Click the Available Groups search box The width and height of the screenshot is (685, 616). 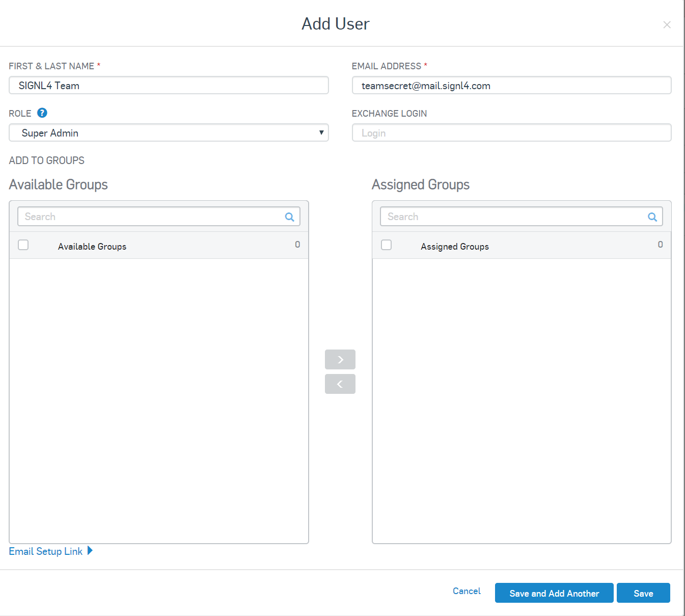click(x=159, y=217)
